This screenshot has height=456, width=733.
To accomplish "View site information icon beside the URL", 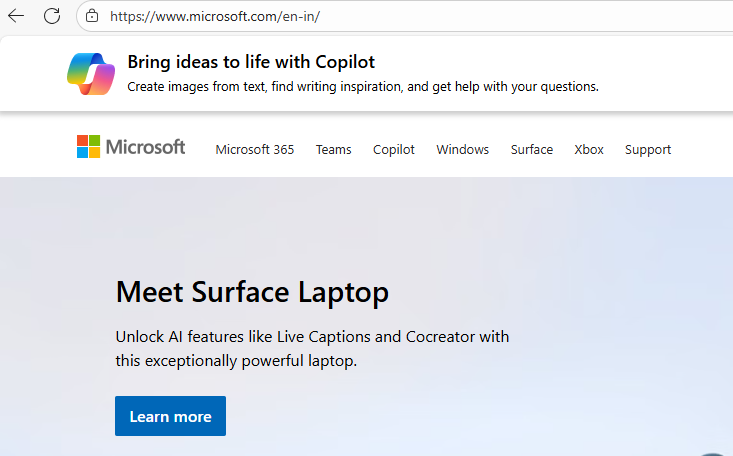I will coord(92,16).
